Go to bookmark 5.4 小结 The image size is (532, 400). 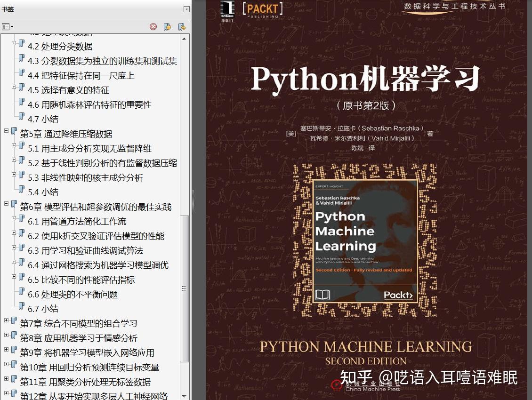pyautogui.click(x=43, y=192)
